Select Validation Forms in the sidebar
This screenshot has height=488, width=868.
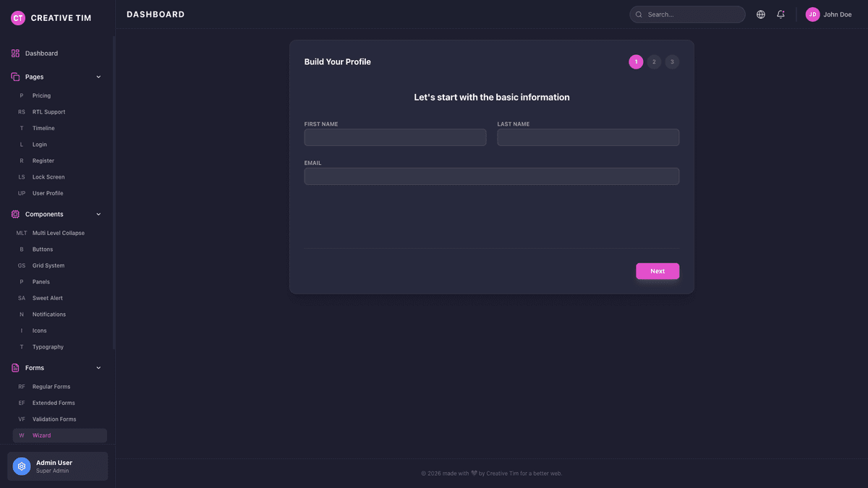coord(54,419)
